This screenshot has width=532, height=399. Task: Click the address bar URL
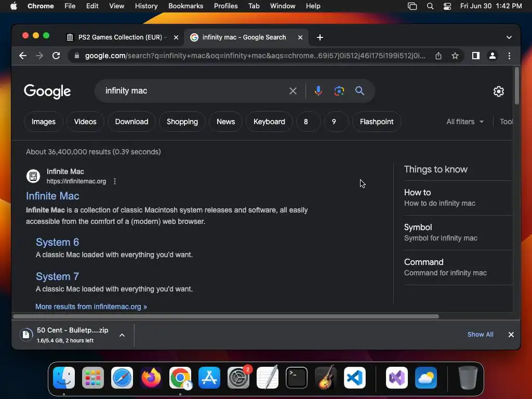(255, 56)
